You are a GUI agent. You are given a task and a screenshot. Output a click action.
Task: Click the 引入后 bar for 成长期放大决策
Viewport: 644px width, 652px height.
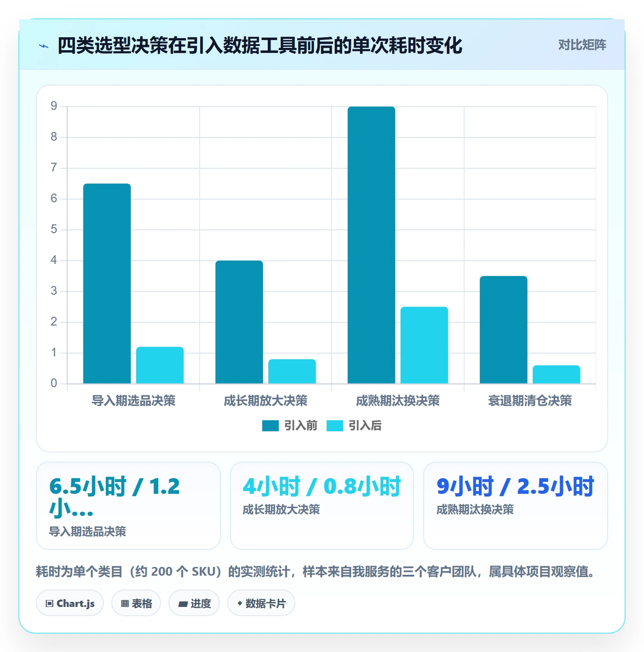(292, 371)
